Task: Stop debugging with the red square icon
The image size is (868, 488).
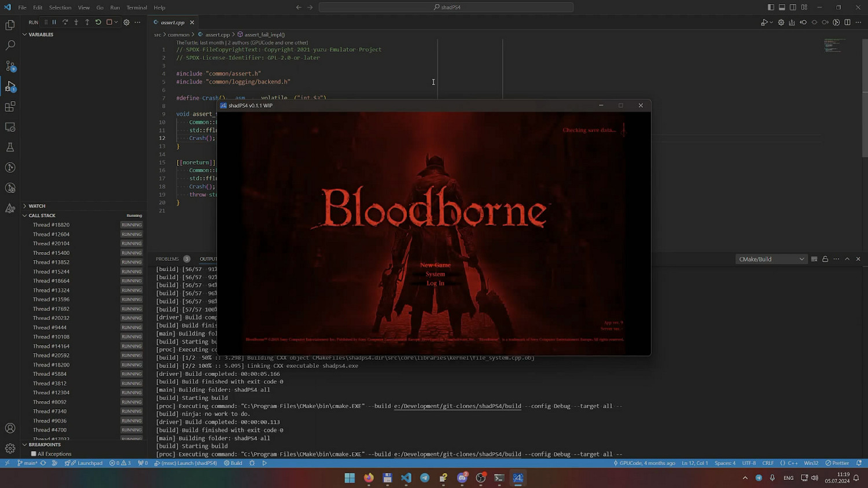Action: 109,23
